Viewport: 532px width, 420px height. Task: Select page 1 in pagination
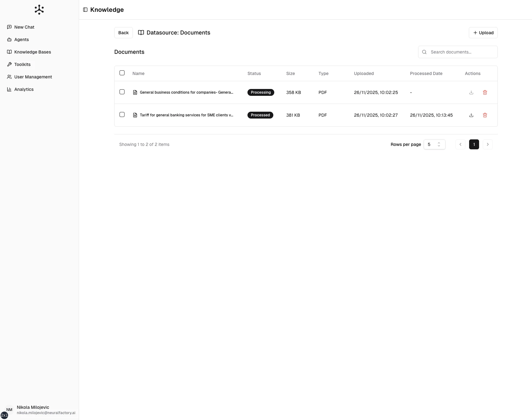474,144
